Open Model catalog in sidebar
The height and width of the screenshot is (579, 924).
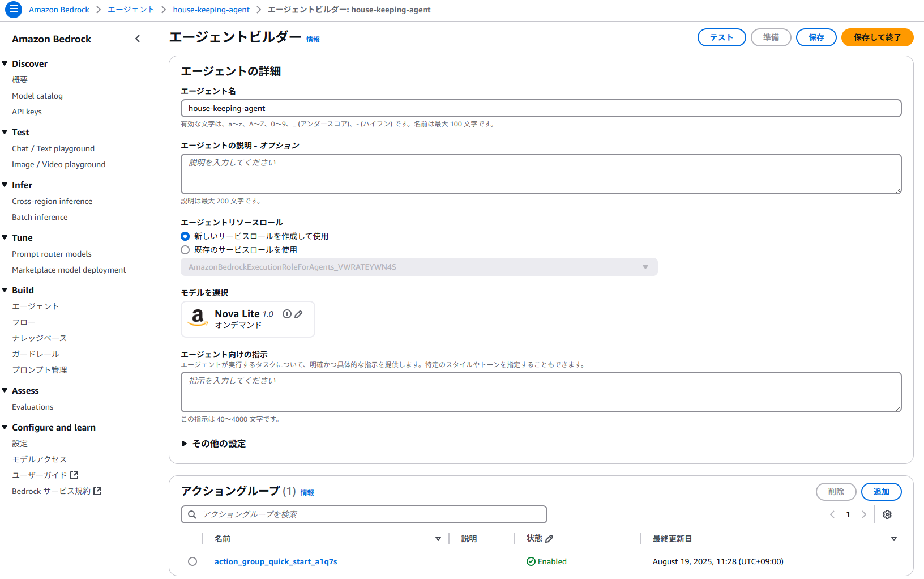pos(37,96)
